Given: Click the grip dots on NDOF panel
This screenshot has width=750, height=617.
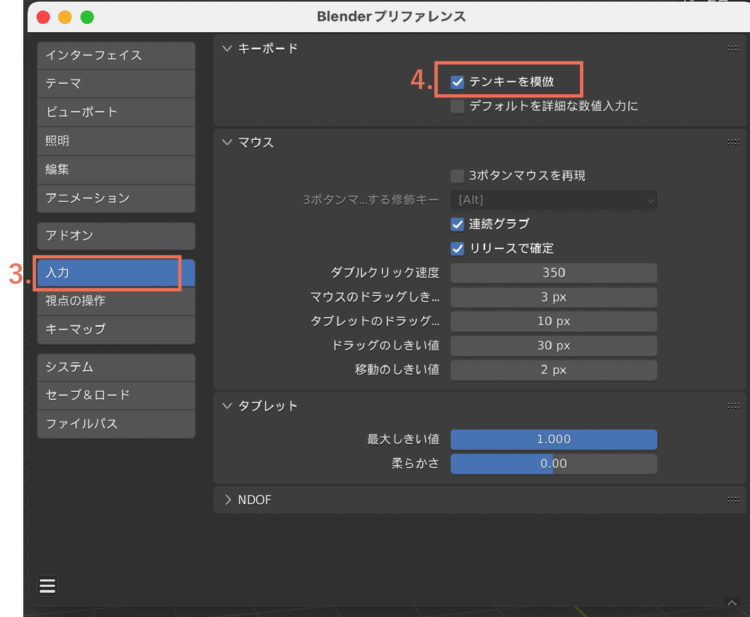Looking at the screenshot, I should pyautogui.click(x=733, y=500).
